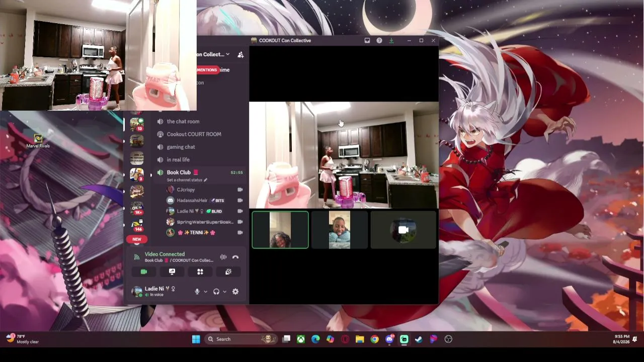Open notification bell in system tray

click(x=635, y=339)
